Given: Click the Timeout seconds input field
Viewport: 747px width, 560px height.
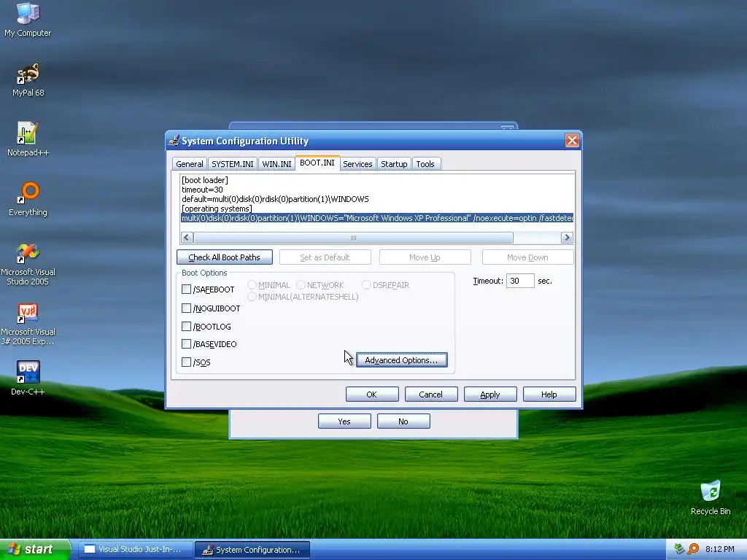Looking at the screenshot, I should tap(520, 281).
